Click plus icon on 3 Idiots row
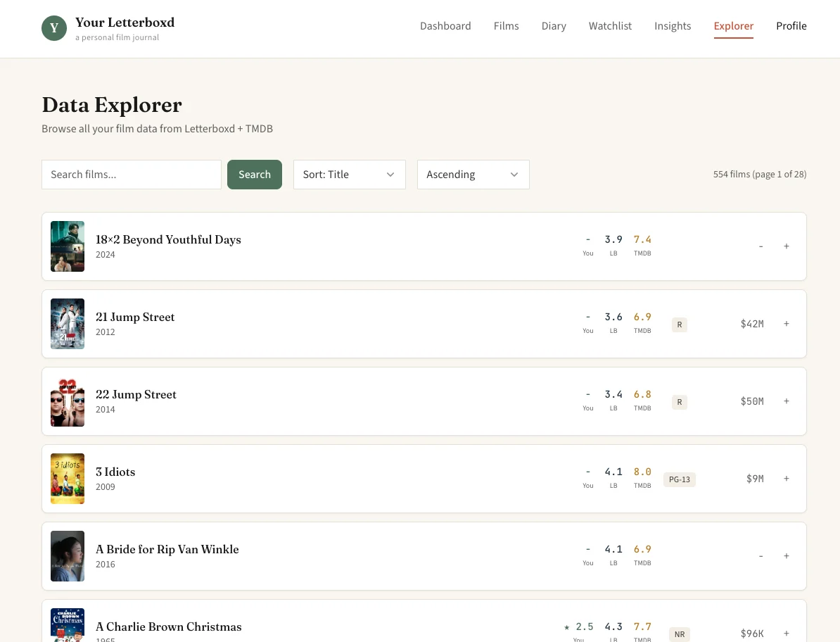840x642 pixels. coord(786,479)
